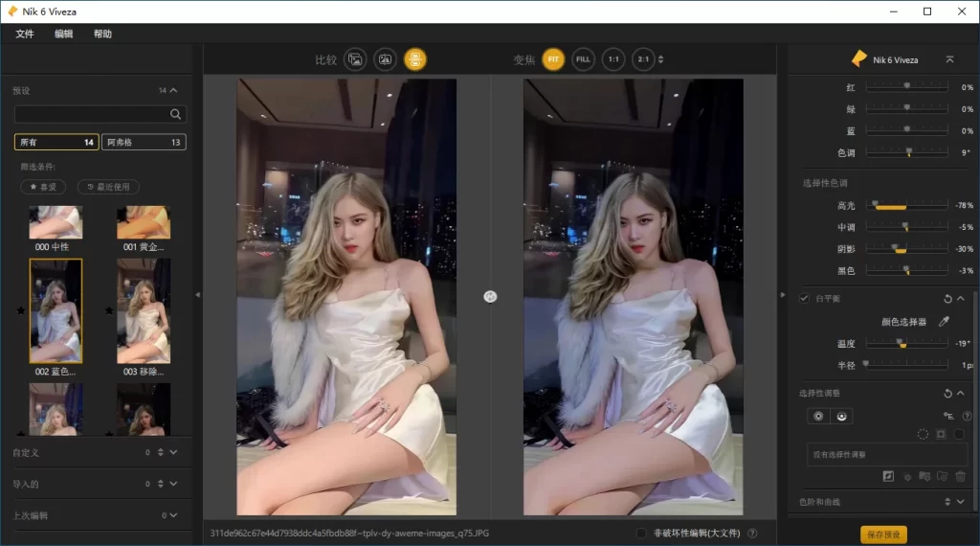Reset the white balance section
This screenshot has width=980, height=546.
point(947,299)
